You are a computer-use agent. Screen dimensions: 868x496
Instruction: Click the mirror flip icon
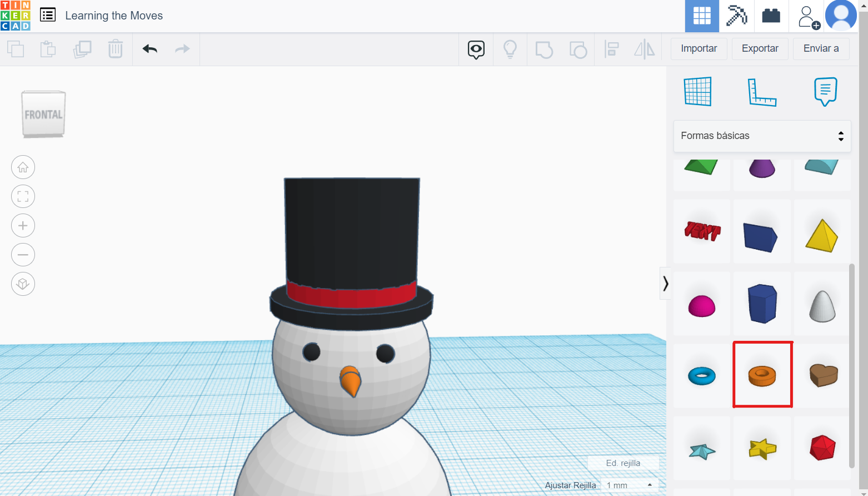tap(645, 49)
